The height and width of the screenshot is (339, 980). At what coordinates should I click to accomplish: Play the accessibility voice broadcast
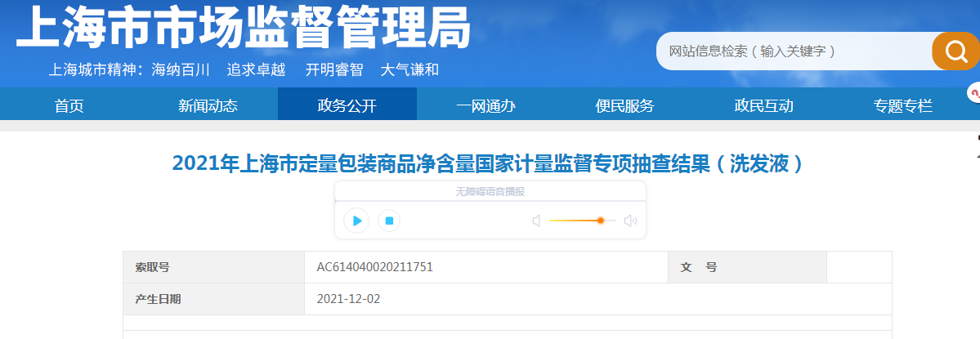357,221
